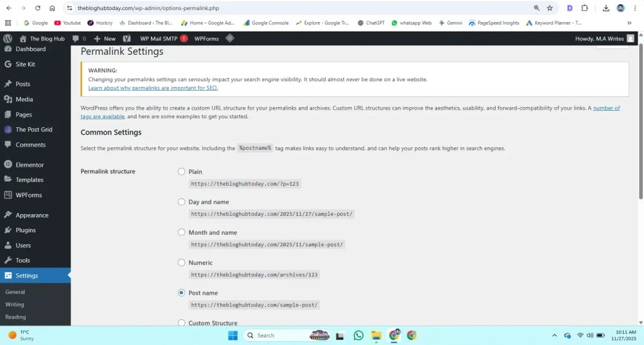Viewport: 644px width, 345px height.
Task: Open WhatsApp from the taskbar
Action: tap(358, 336)
